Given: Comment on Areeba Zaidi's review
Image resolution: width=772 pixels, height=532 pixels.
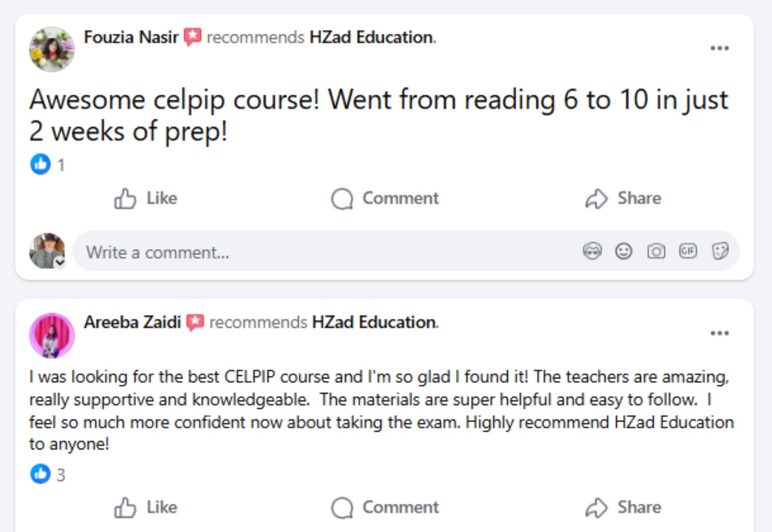Looking at the screenshot, I should tap(385, 507).
